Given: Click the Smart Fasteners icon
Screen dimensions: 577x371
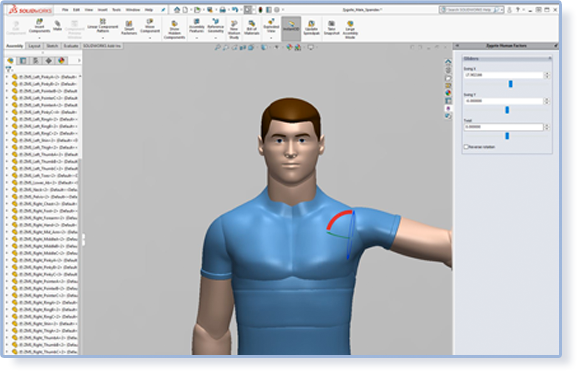Looking at the screenshot, I should (129, 28).
